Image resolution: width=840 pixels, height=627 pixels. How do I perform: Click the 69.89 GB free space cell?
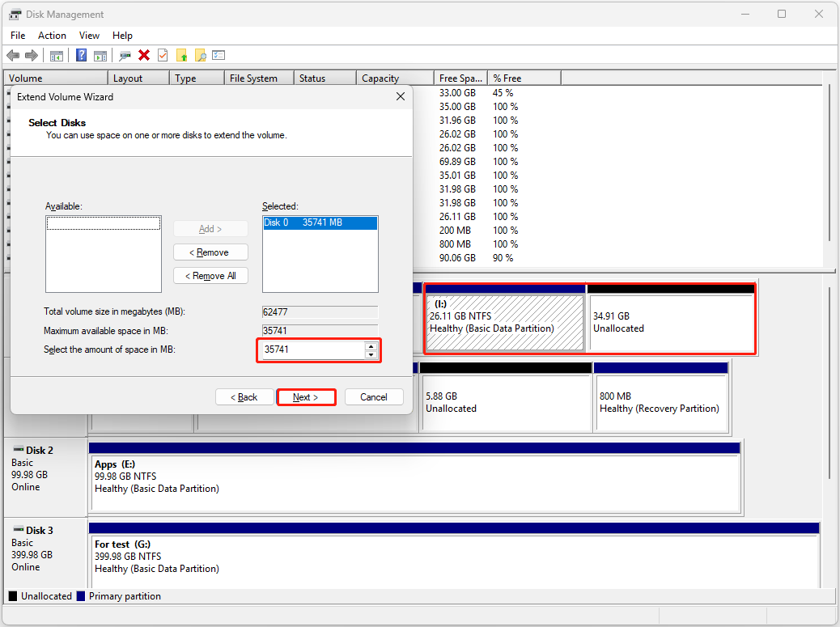click(x=457, y=162)
